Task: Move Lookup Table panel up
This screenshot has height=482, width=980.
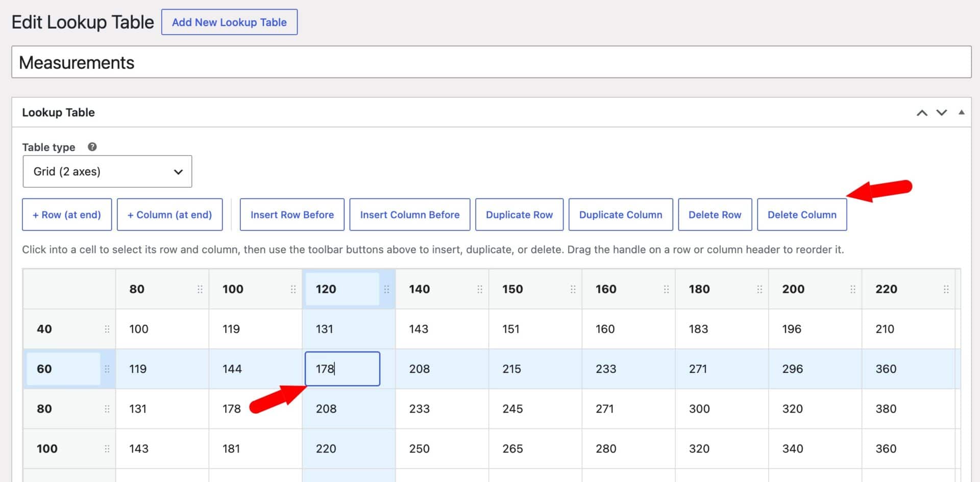Action: point(922,113)
